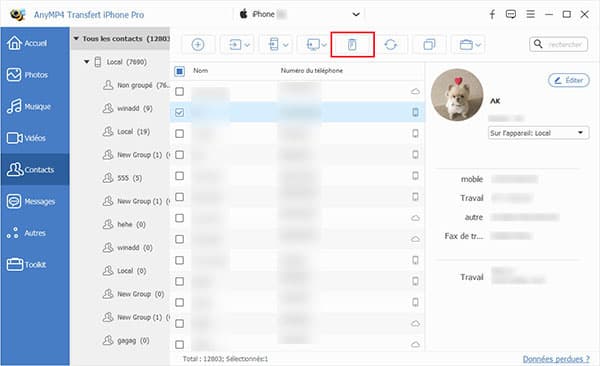This screenshot has height=366, width=600.
Task: Open the import to device toolbar menu
Action: pyautogui.click(x=238, y=45)
